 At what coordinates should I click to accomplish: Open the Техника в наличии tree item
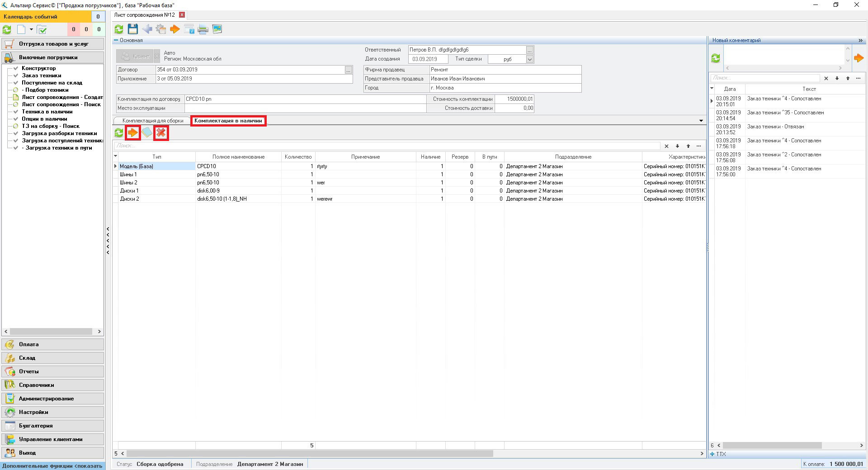[x=47, y=112]
